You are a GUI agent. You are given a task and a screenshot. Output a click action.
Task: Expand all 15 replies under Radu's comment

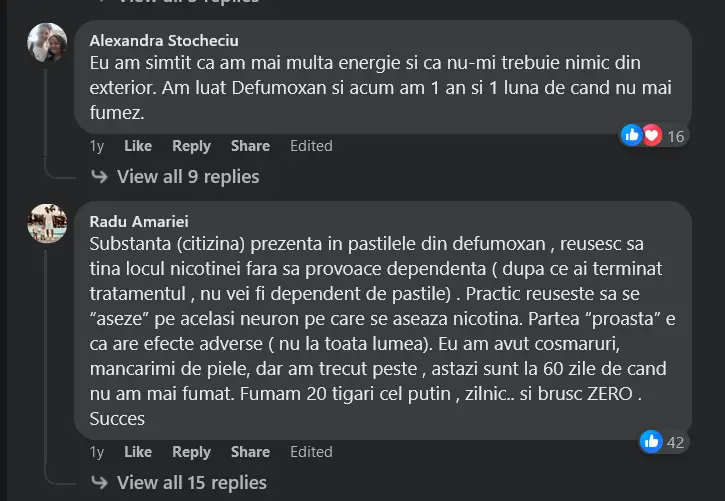click(x=191, y=482)
